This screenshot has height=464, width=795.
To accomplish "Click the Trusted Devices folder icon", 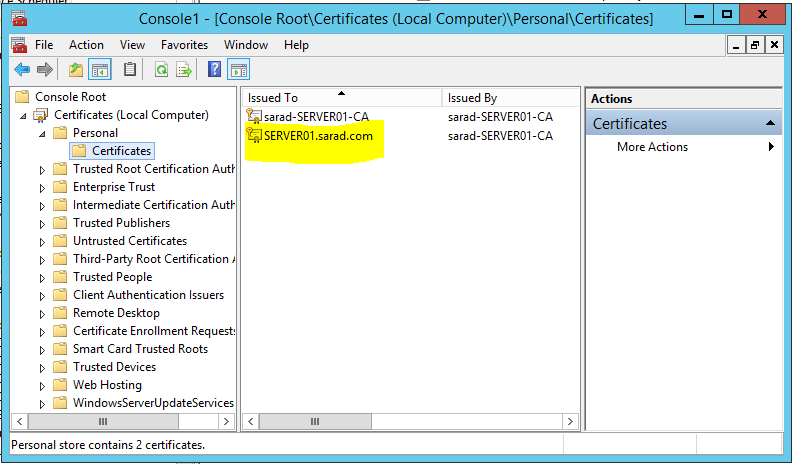I will tap(60, 367).
